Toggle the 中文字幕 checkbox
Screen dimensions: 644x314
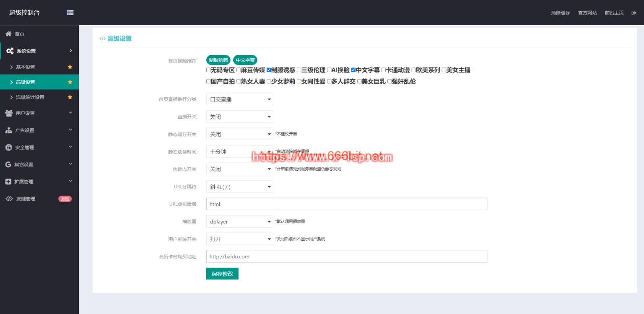pos(353,70)
